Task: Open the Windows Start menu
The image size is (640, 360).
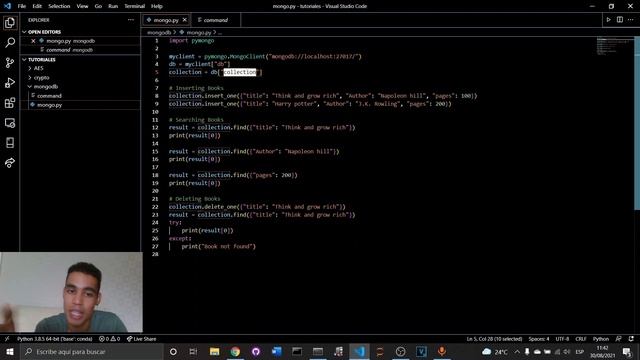Action: pyautogui.click(x=10, y=351)
